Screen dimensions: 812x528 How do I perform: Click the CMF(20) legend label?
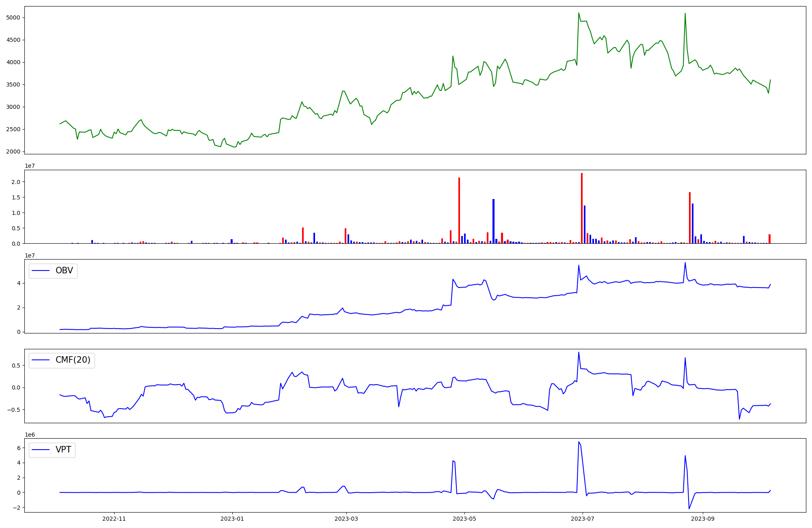pos(73,360)
